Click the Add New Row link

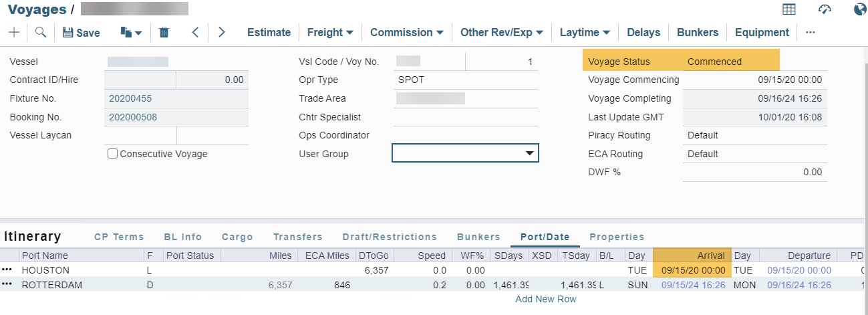(x=546, y=299)
